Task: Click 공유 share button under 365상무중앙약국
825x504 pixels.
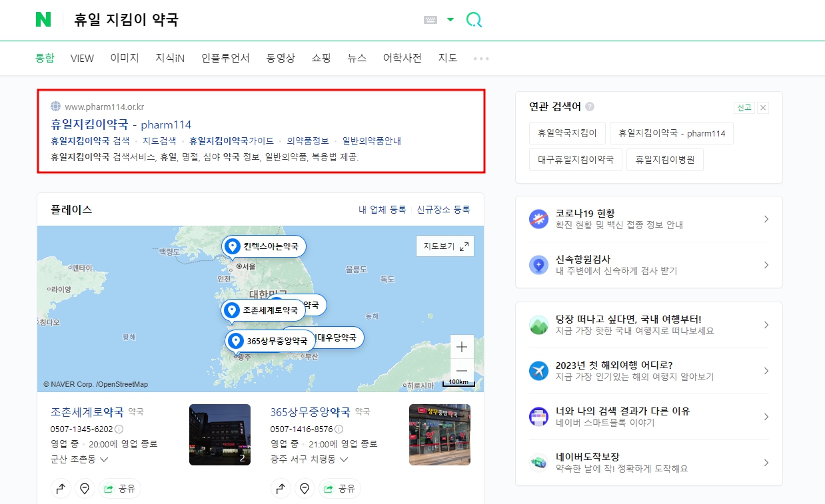Action: pyautogui.click(x=340, y=489)
